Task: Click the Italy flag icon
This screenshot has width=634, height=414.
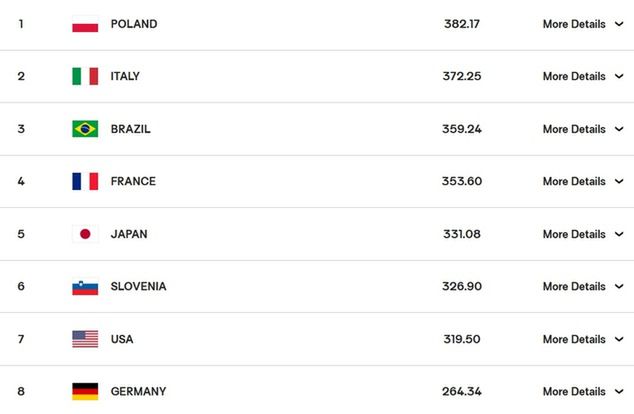Action: [85, 76]
